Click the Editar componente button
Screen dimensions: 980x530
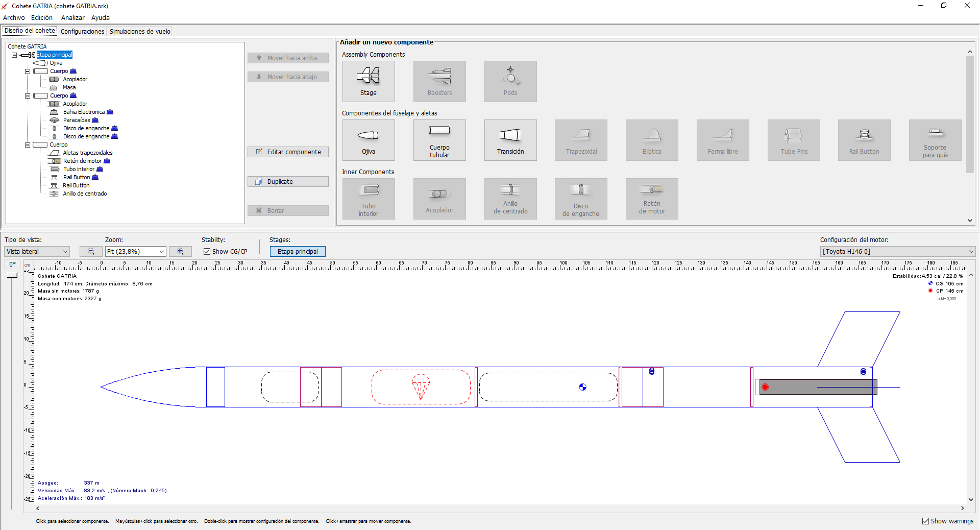coord(288,152)
